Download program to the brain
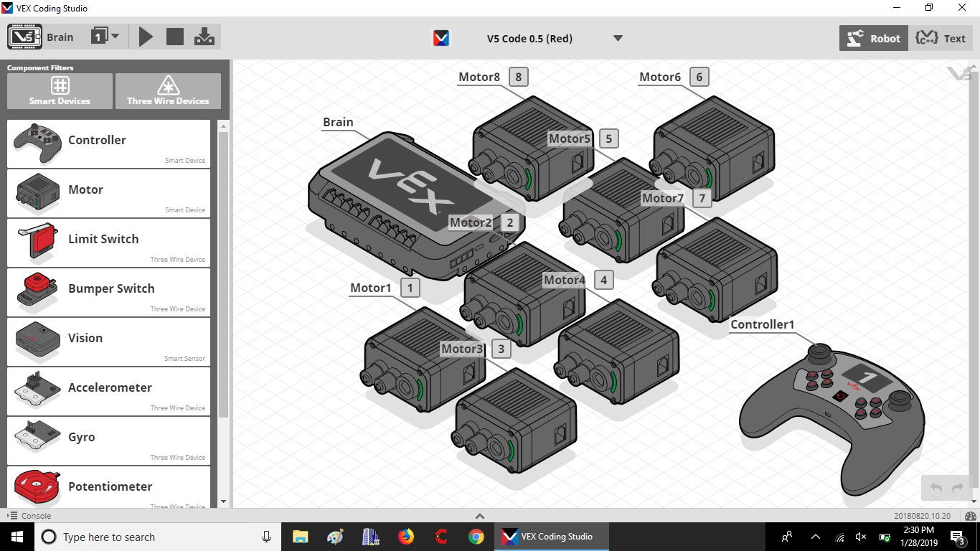This screenshot has width=980, height=551. [204, 37]
